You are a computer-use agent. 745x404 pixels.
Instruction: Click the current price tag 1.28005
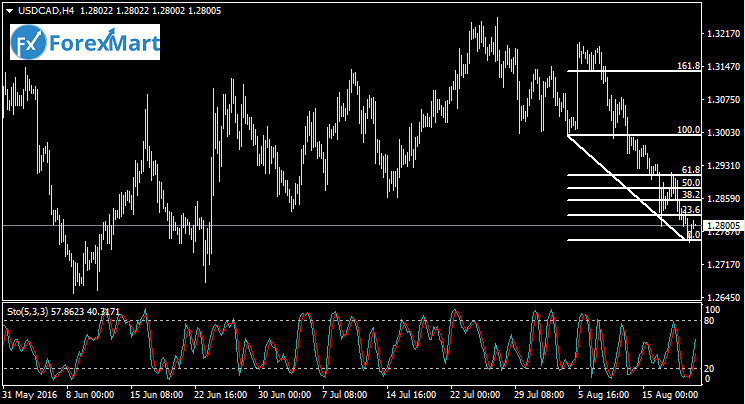(723, 226)
